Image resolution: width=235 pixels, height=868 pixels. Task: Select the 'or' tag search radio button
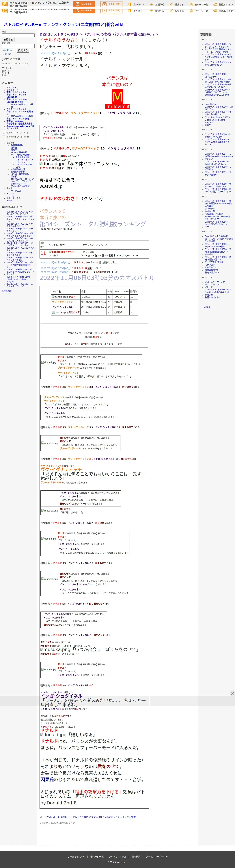[14, 50]
